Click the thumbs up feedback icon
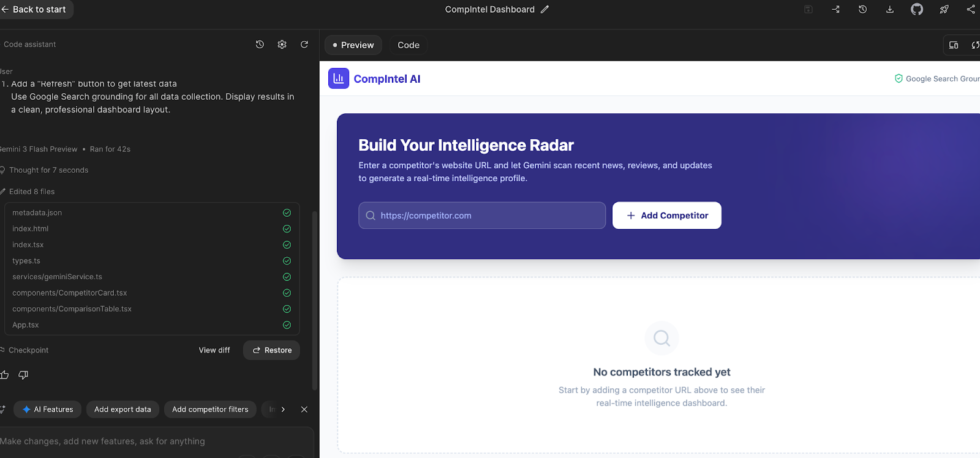 tap(4, 375)
